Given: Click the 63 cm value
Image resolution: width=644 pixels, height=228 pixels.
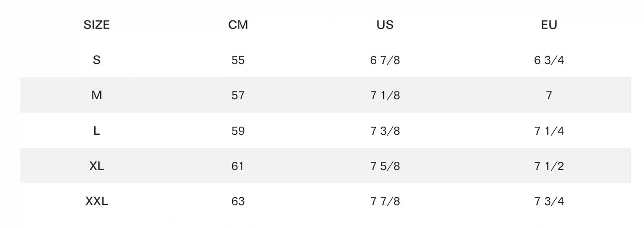Looking at the screenshot, I should pos(238,201).
